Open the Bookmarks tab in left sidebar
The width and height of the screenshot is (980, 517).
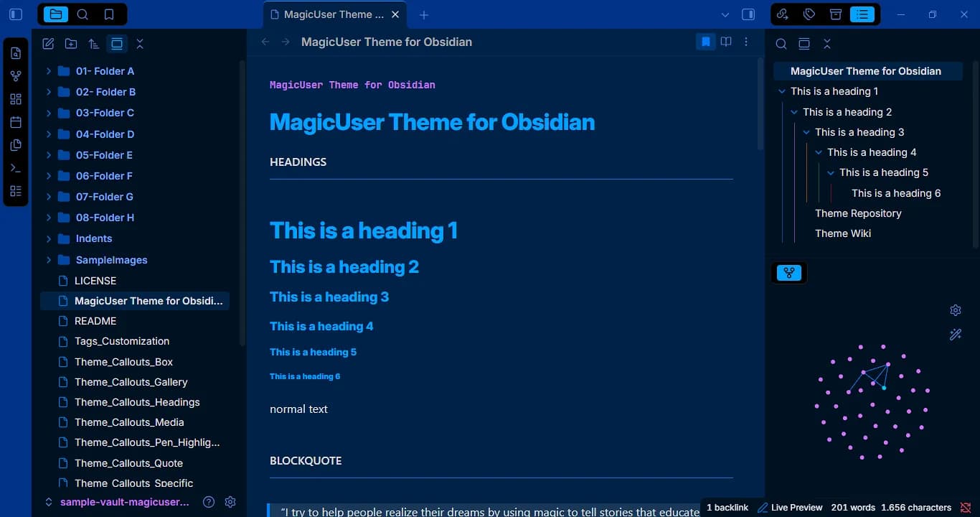(108, 14)
